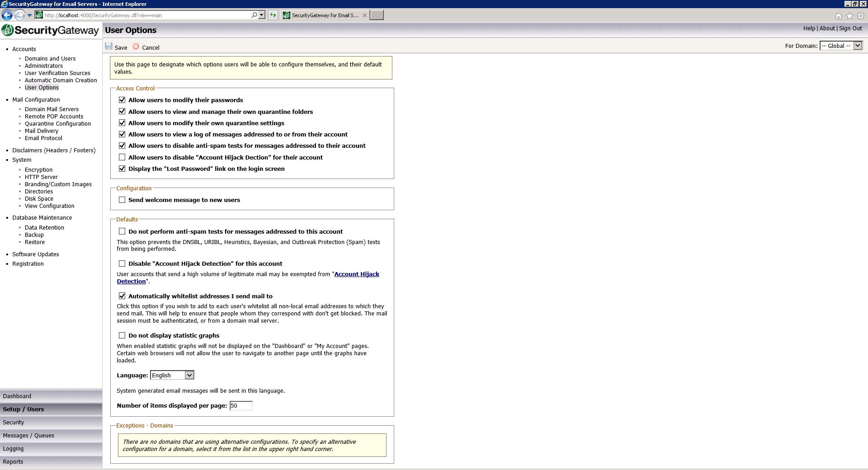Click the Sign Out link
Image resolution: width=868 pixels, height=470 pixels.
click(x=850, y=28)
